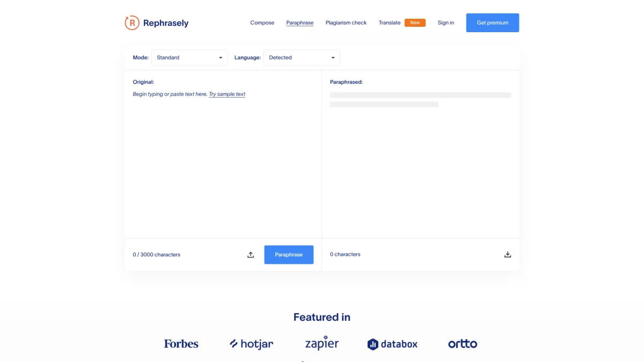Select the Paraphrase navigation tab
Screen dimensions: 644x362
click(x=299, y=23)
